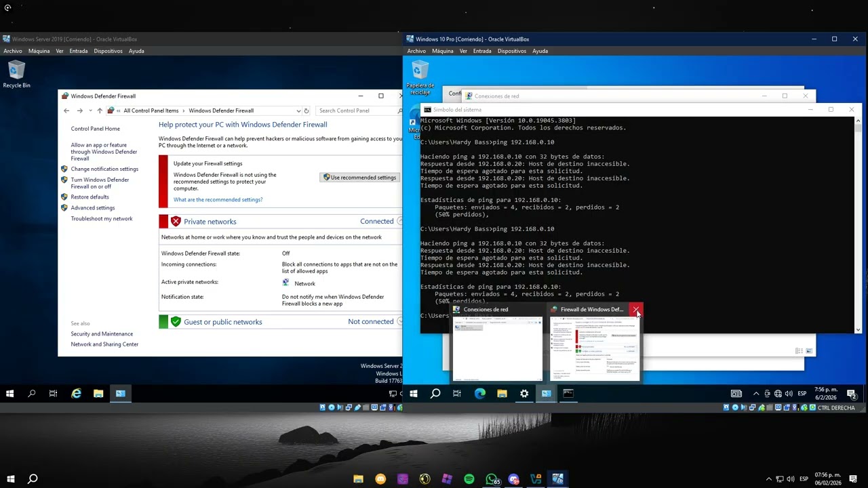Open Security and Maintenance link

(102, 334)
